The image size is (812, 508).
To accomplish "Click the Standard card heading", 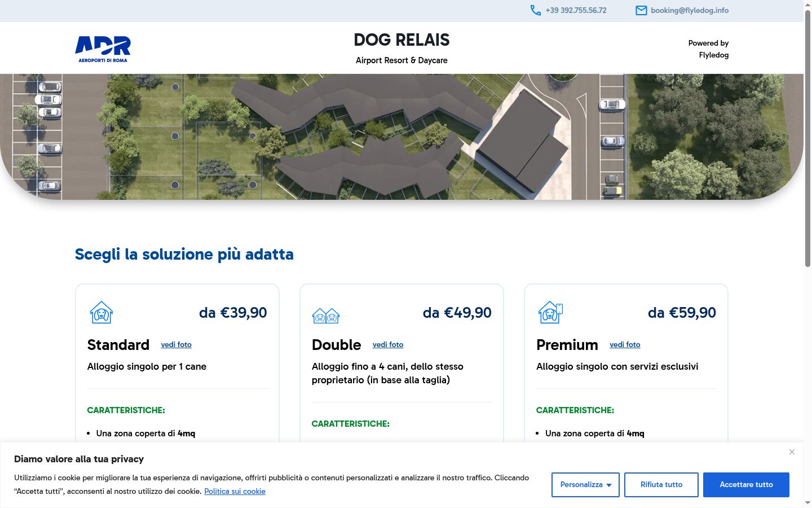I will pos(118,345).
